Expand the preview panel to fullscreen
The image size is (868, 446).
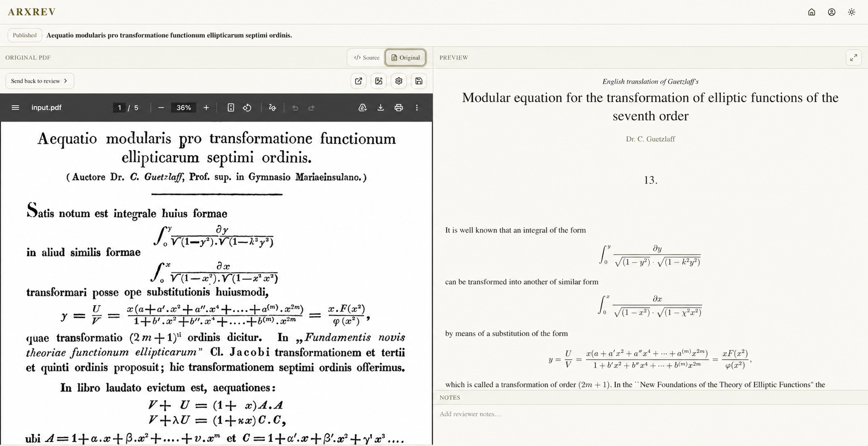(854, 58)
